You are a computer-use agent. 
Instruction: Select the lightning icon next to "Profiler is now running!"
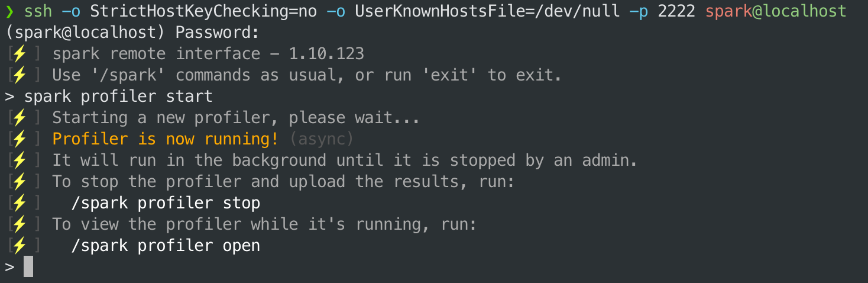point(20,139)
